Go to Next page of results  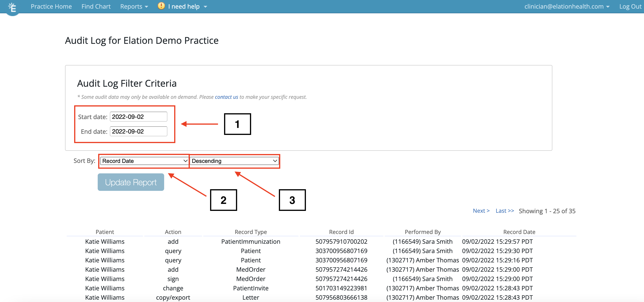[x=481, y=211]
